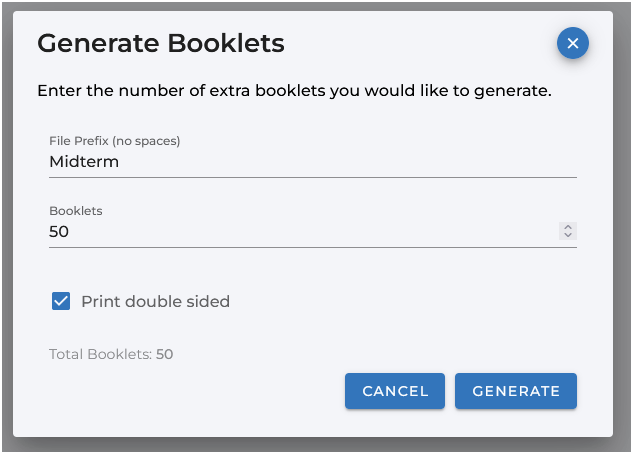Click the "Total Booklets: 50" summary text
The width and height of the screenshot is (633, 454).
tap(111, 354)
